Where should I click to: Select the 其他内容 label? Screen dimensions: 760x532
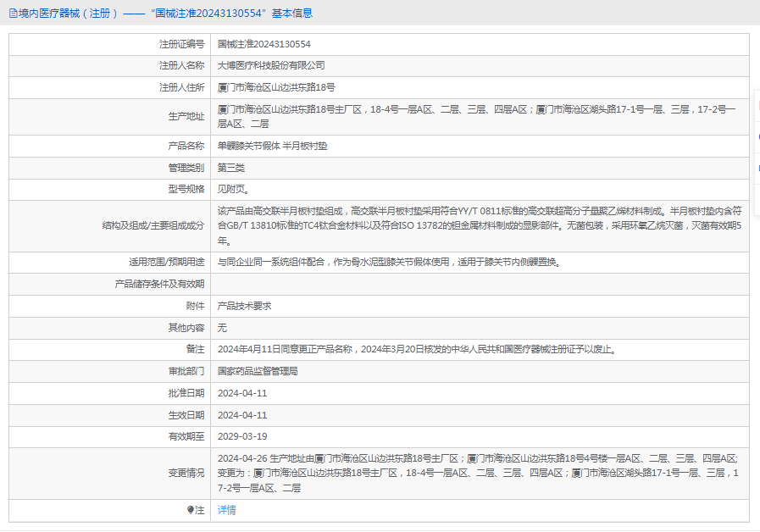tap(186, 328)
